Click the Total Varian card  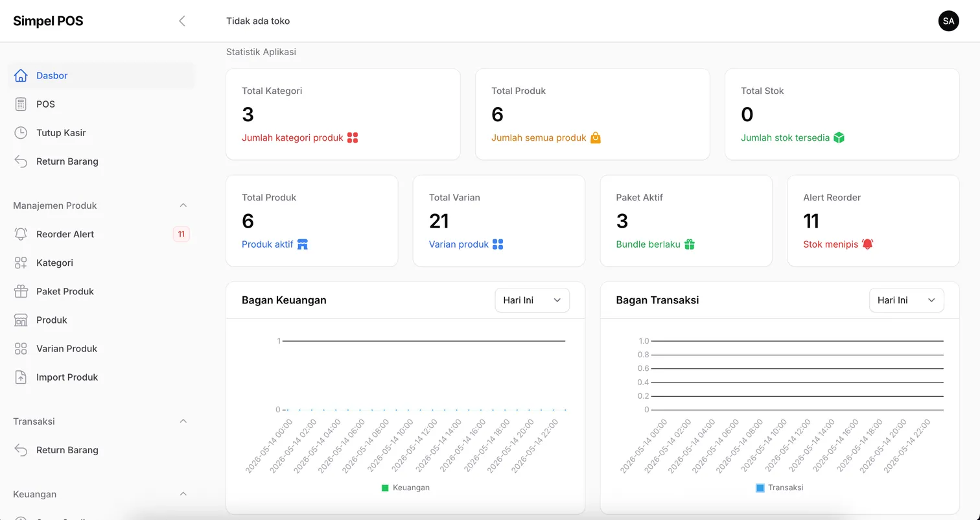click(499, 221)
